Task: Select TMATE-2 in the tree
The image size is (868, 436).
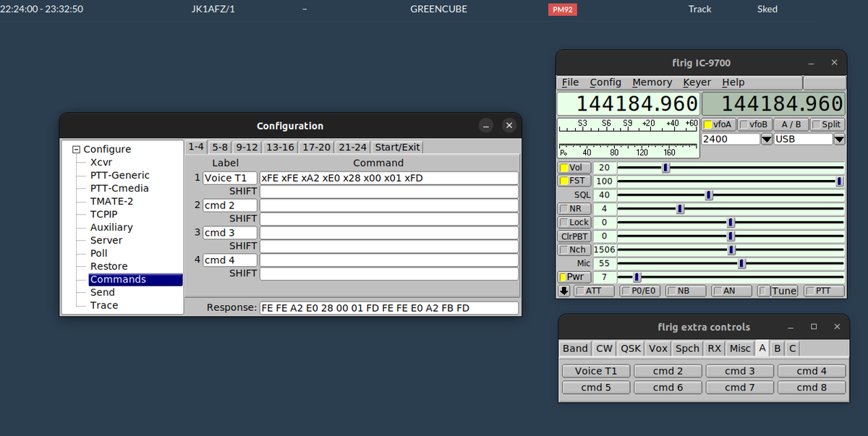Action: tap(111, 201)
